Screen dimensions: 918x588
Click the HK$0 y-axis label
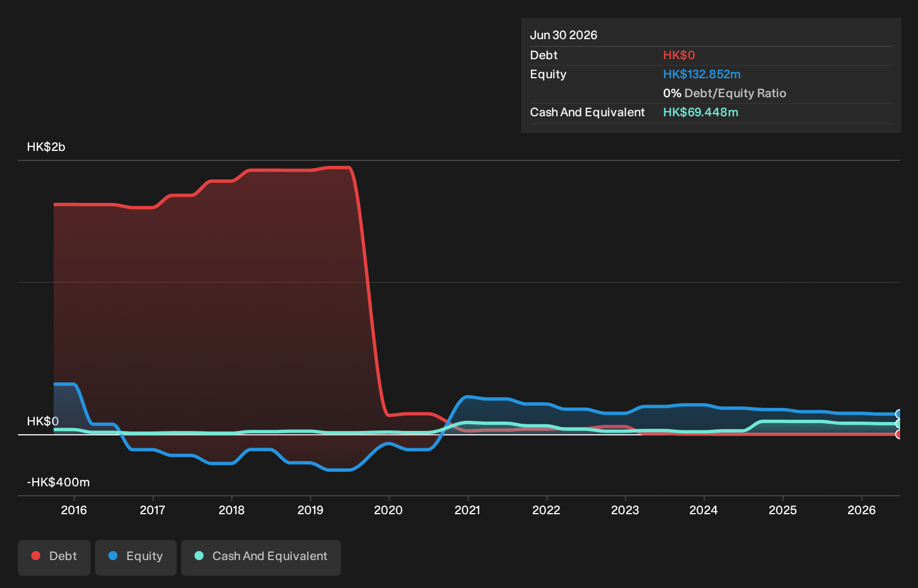(42, 421)
